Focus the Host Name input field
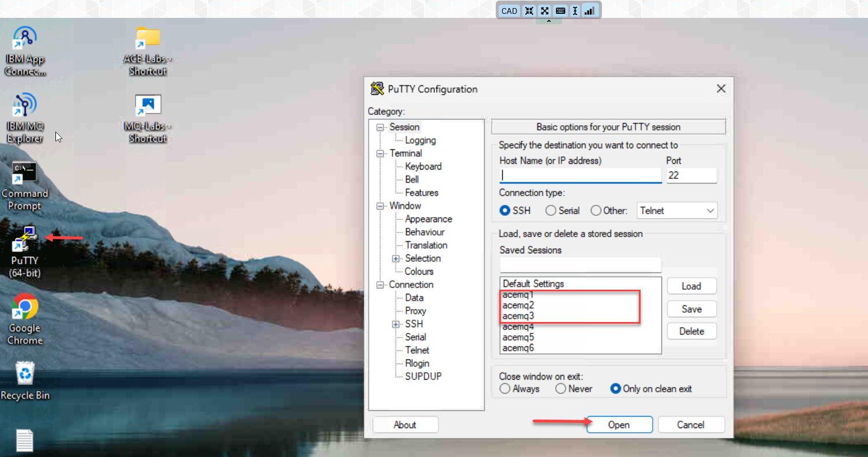868x457 pixels. (x=581, y=175)
